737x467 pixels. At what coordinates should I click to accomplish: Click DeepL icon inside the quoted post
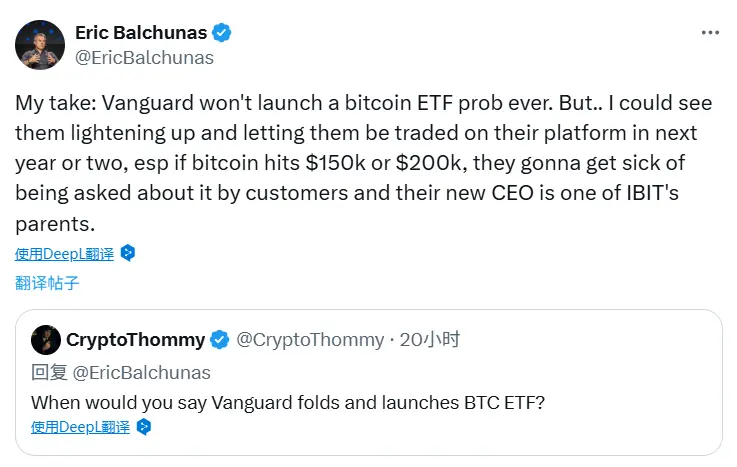pos(143,427)
